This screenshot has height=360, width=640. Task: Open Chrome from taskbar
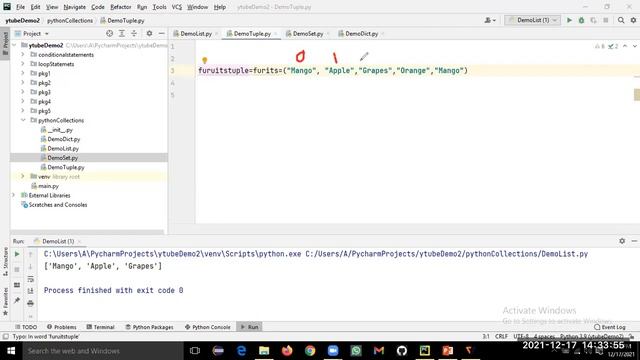(310, 351)
